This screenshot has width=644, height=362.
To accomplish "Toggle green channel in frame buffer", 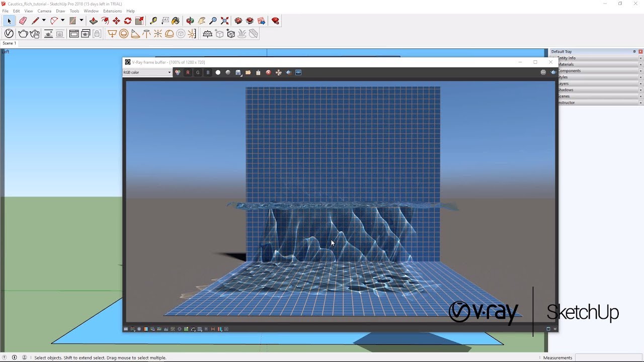I will [198, 72].
